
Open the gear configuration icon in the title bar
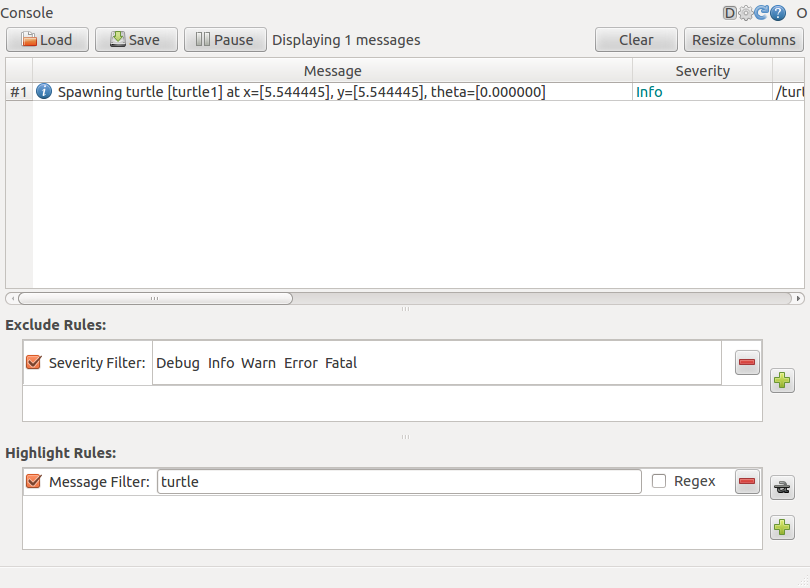click(745, 13)
